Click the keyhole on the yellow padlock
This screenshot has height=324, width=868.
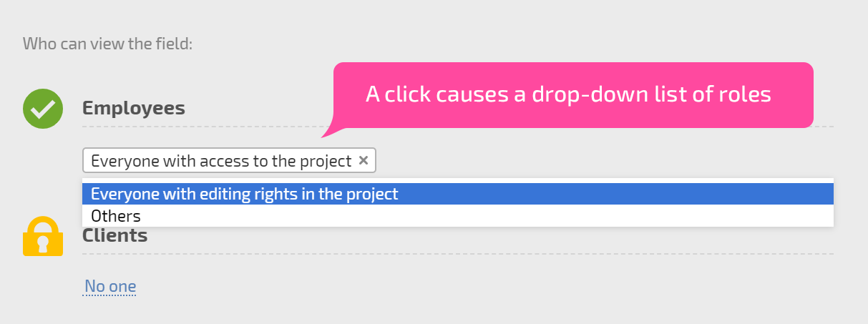click(43, 244)
